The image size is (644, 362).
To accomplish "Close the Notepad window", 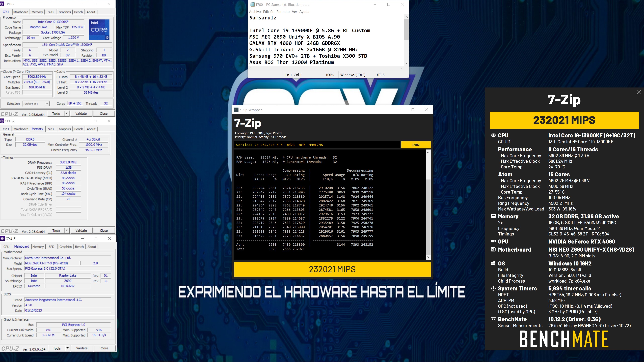I will pos(402,5).
